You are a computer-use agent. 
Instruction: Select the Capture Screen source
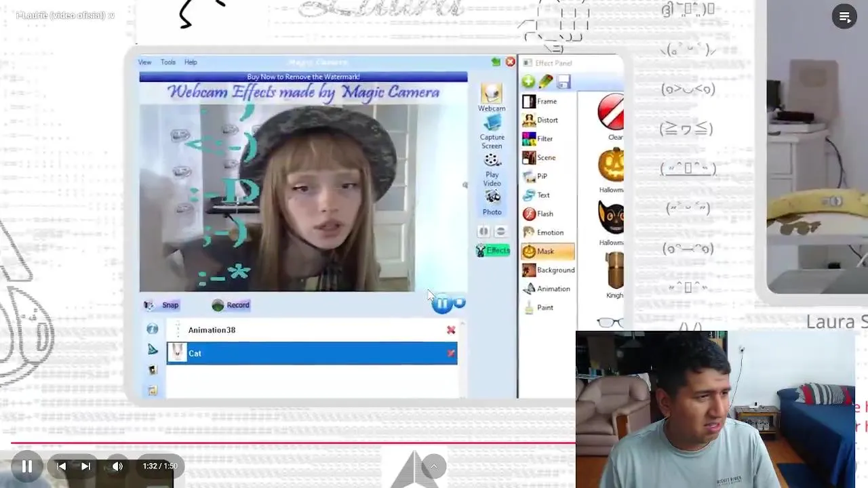492,131
